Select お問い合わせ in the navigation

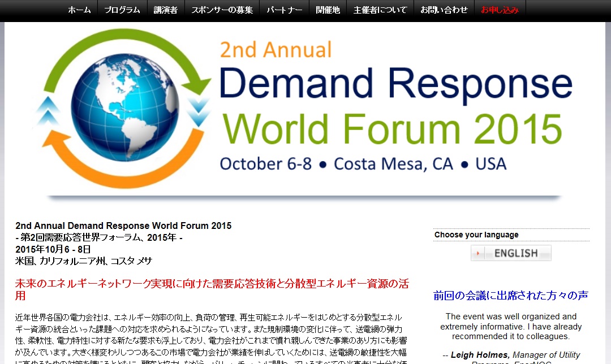pyautogui.click(x=444, y=10)
